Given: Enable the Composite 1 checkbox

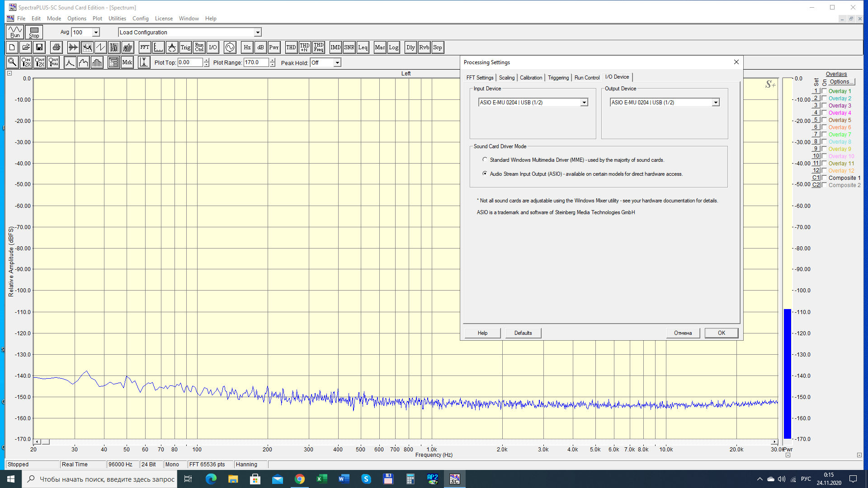Looking at the screenshot, I should pos(824,178).
